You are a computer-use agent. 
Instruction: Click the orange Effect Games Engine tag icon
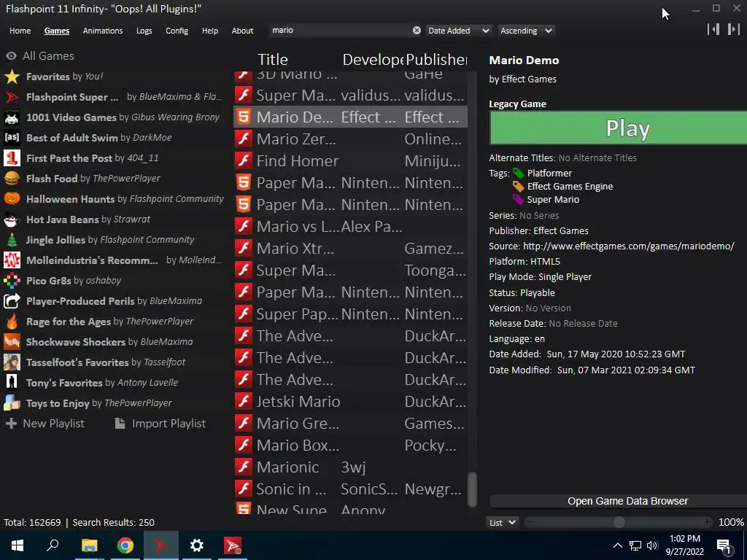click(519, 187)
